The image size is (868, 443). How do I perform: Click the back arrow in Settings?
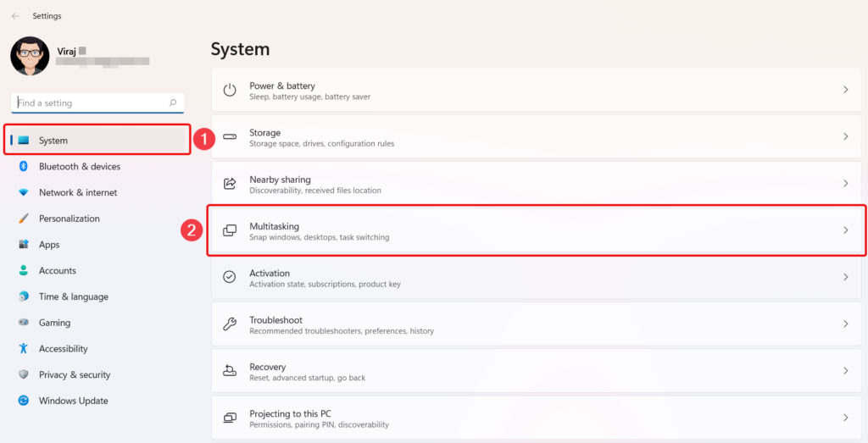click(x=15, y=16)
